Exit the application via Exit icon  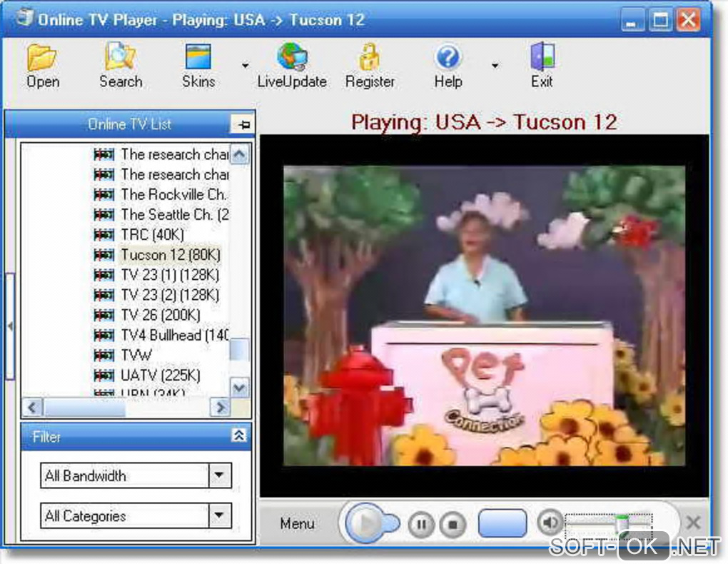click(x=542, y=65)
